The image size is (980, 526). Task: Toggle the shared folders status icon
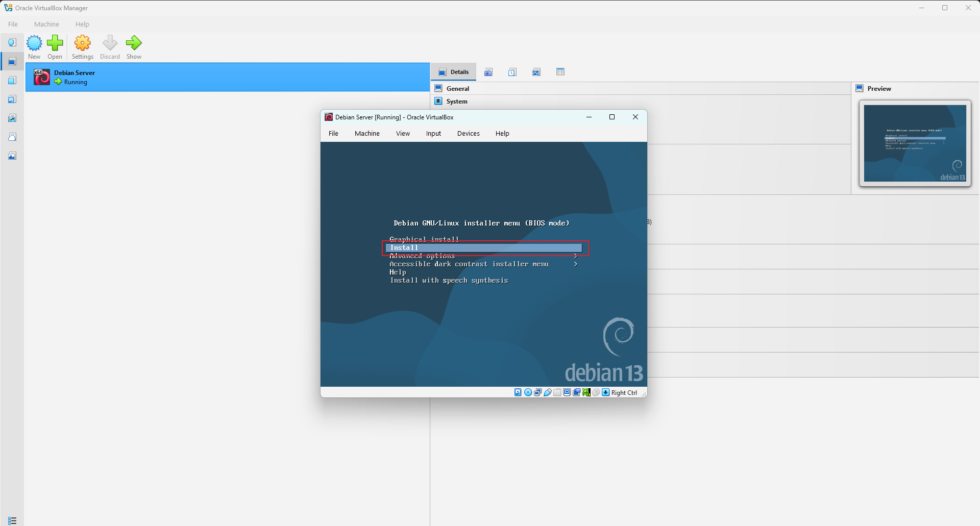557,392
